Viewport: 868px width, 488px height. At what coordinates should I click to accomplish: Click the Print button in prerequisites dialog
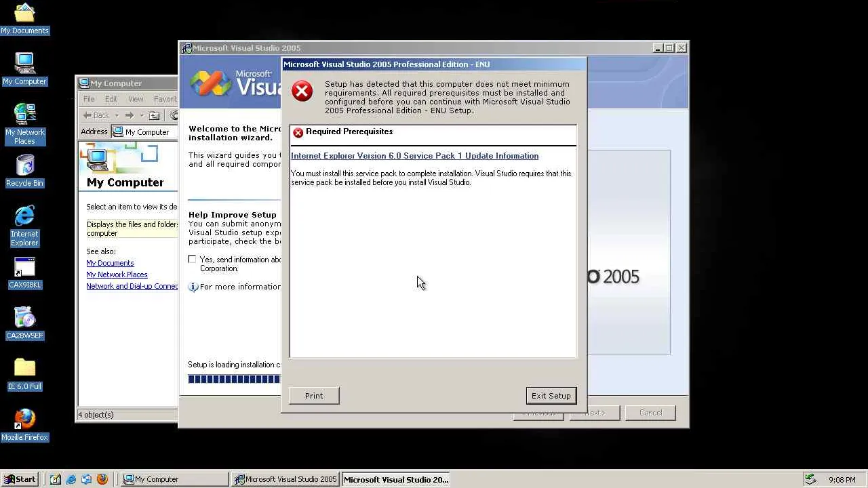point(314,396)
